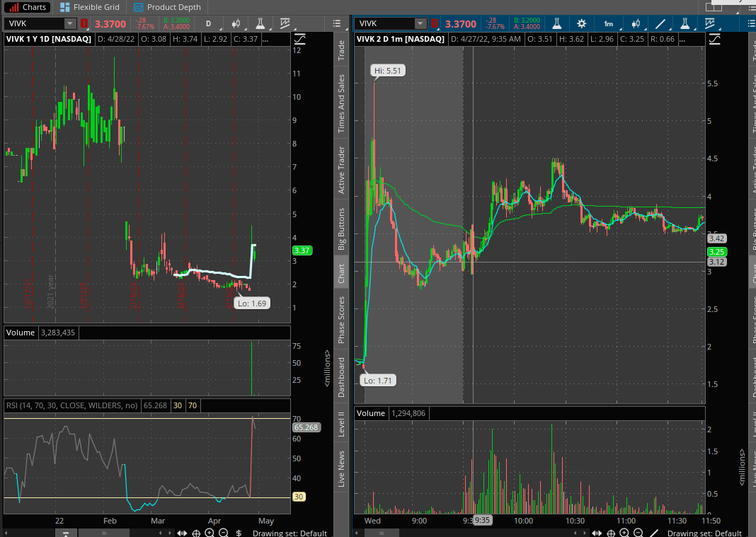Zoom out using magnifier minus on right chart
Screen dimensions: 756x537
pyautogui.click(x=639, y=533)
